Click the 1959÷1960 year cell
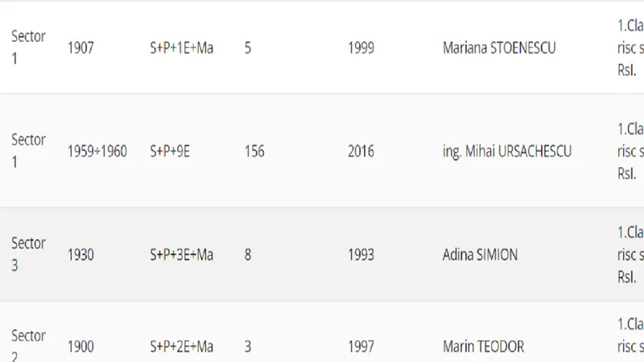 pyautogui.click(x=97, y=151)
